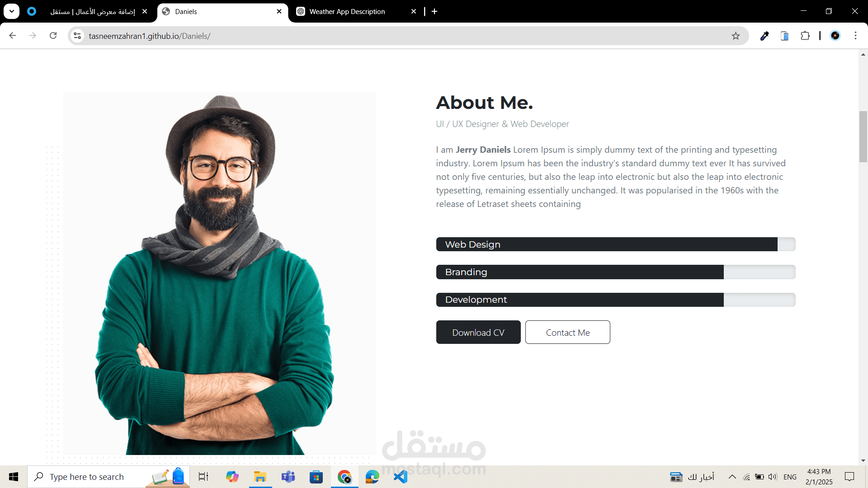Open the Extensions puzzle icon

(x=805, y=36)
